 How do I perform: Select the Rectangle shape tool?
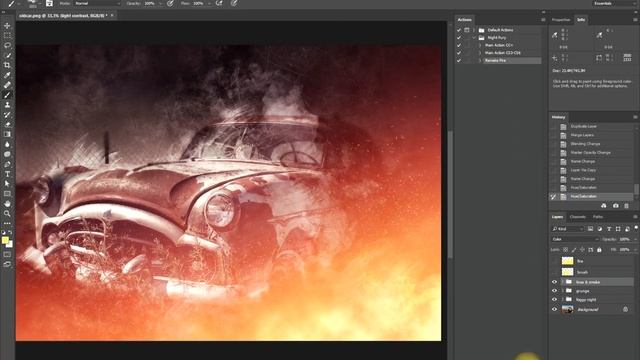7,193
